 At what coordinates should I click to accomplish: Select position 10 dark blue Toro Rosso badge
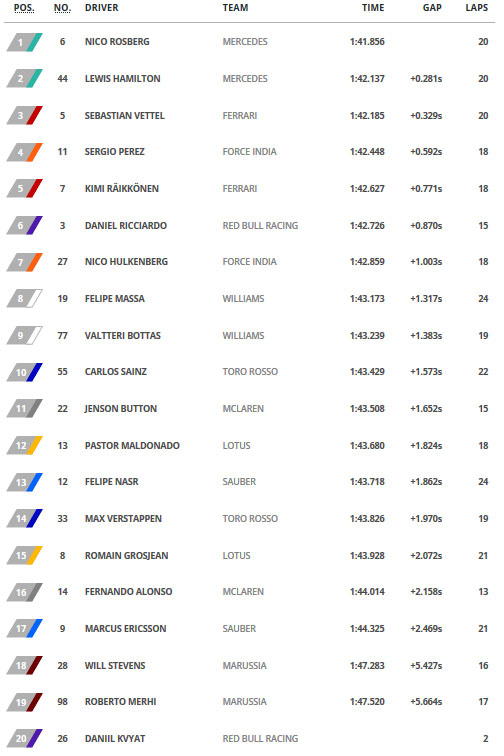point(25,372)
